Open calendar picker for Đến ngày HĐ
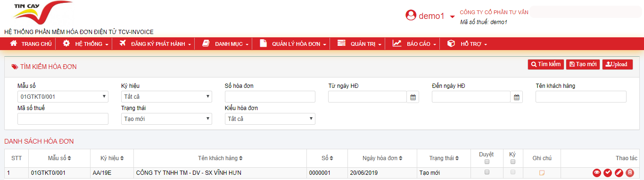644x180 pixels. (x=517, y=97)
